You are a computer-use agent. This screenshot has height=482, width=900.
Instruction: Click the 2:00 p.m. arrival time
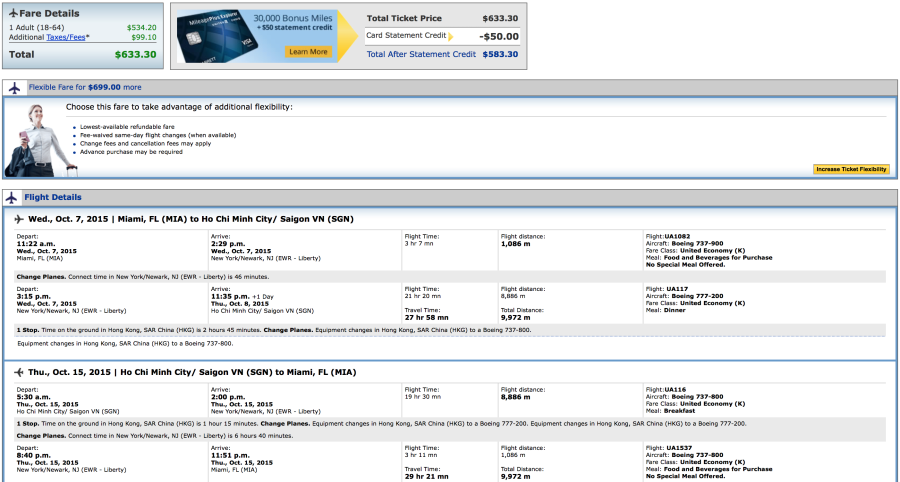(x=228, y=397)
